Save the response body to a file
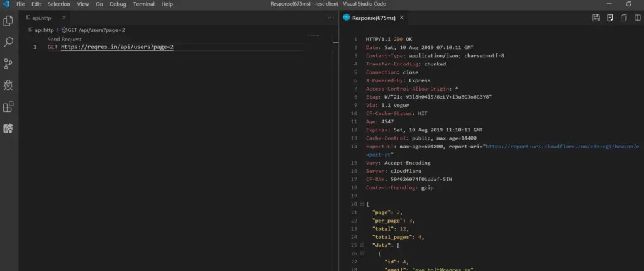 click(609, 18)
